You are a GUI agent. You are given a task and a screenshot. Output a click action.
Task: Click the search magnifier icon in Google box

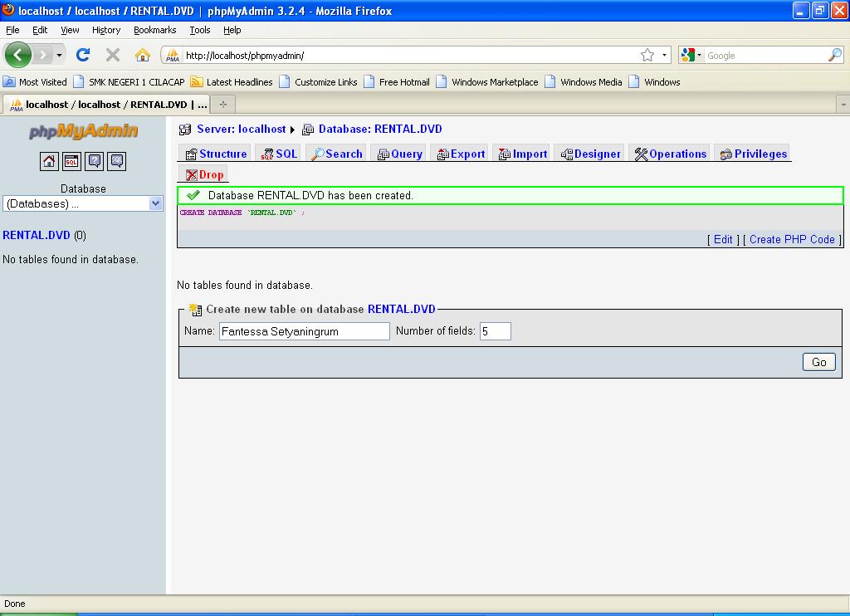(x=835, y=55)
